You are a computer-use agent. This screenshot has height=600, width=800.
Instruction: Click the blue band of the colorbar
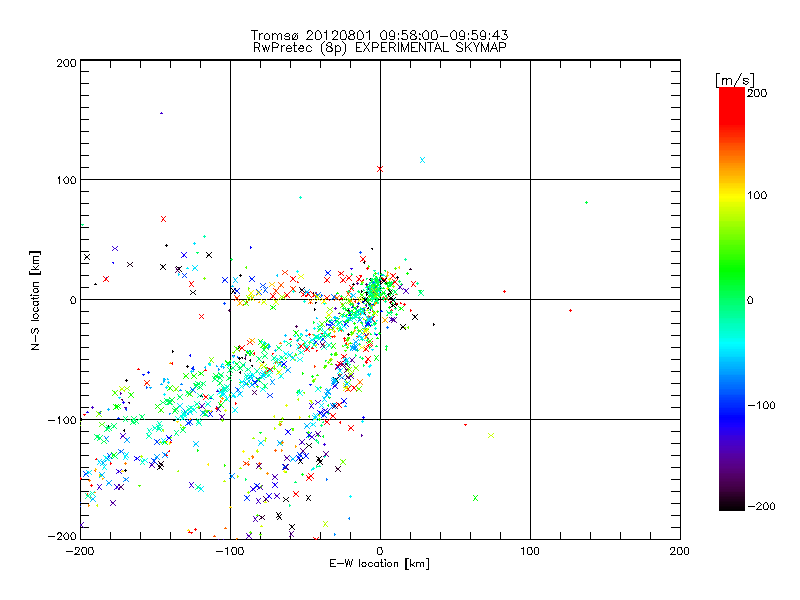[x=732, y=416]
